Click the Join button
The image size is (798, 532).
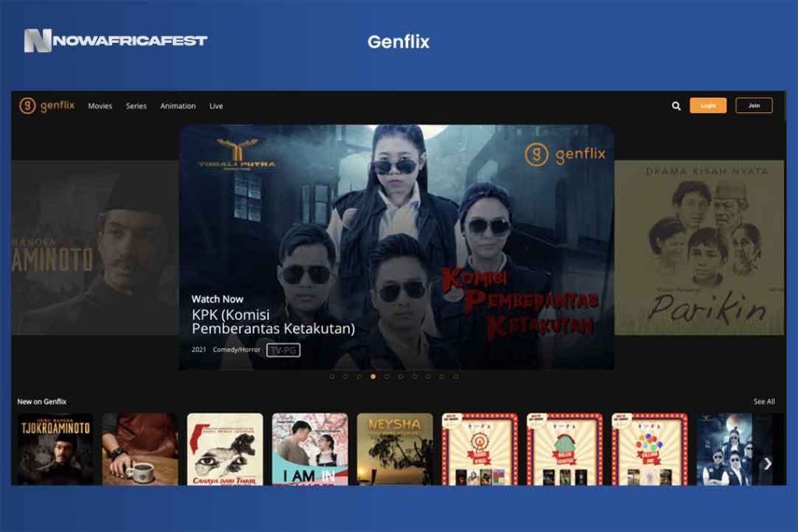[754, 105]
